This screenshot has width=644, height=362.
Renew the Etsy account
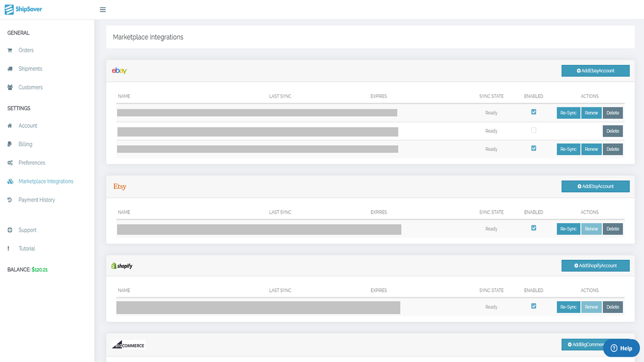(592, 229)
